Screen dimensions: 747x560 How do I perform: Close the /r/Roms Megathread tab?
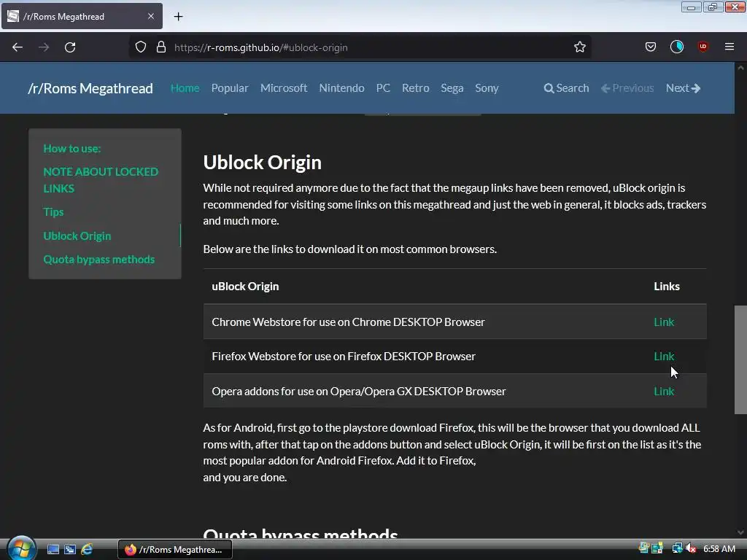pyautogui.click(x=151, y=16)
